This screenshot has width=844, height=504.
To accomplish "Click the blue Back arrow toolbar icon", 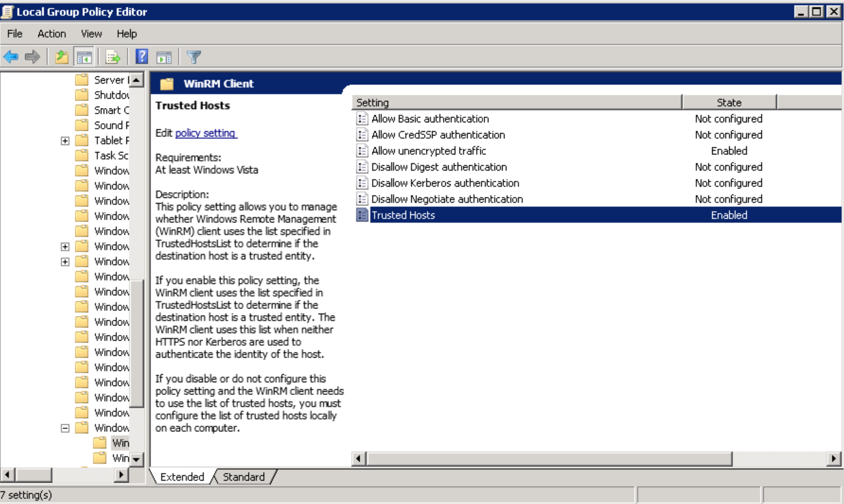I will (11, 57).
